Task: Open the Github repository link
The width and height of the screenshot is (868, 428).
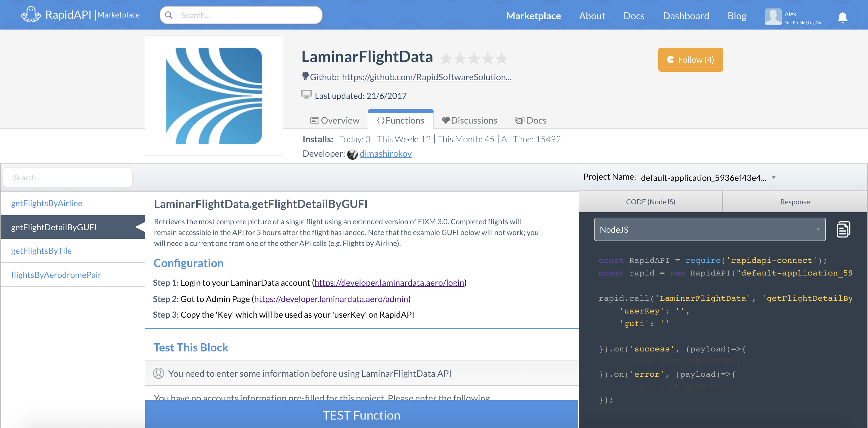Action: click(426, 77)
